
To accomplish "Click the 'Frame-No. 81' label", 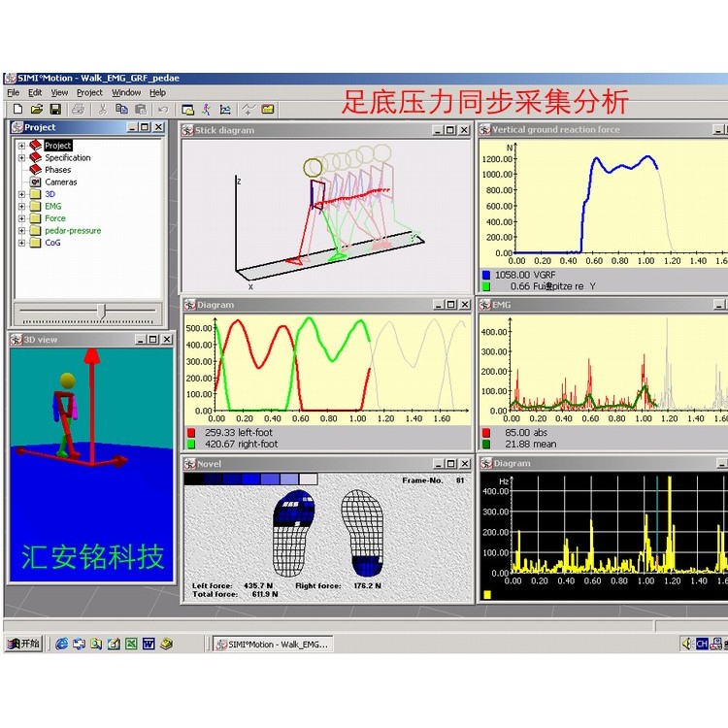I will 433,480.
